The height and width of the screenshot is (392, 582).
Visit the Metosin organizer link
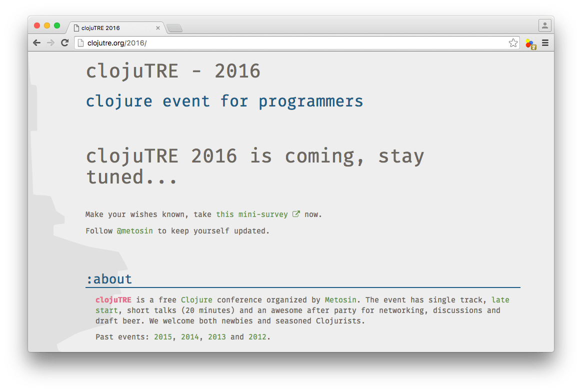pos(340,300)
